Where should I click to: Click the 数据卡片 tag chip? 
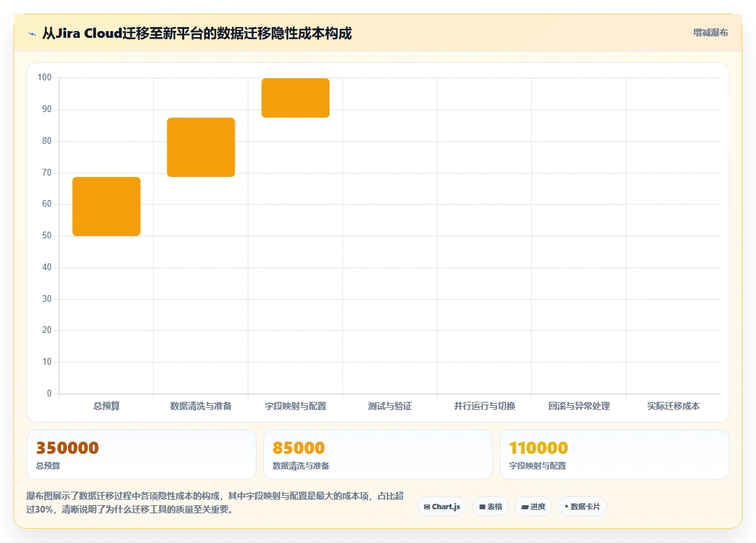582,507
